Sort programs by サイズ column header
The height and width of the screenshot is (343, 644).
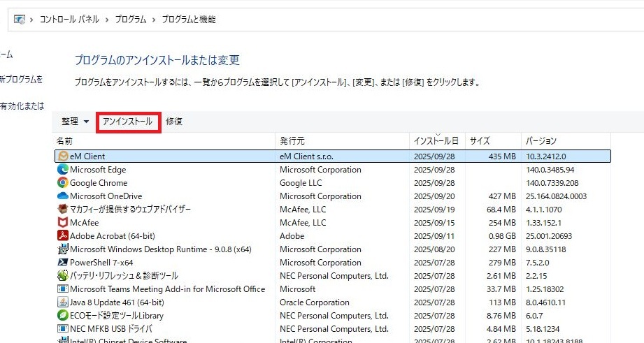point(480,141)
